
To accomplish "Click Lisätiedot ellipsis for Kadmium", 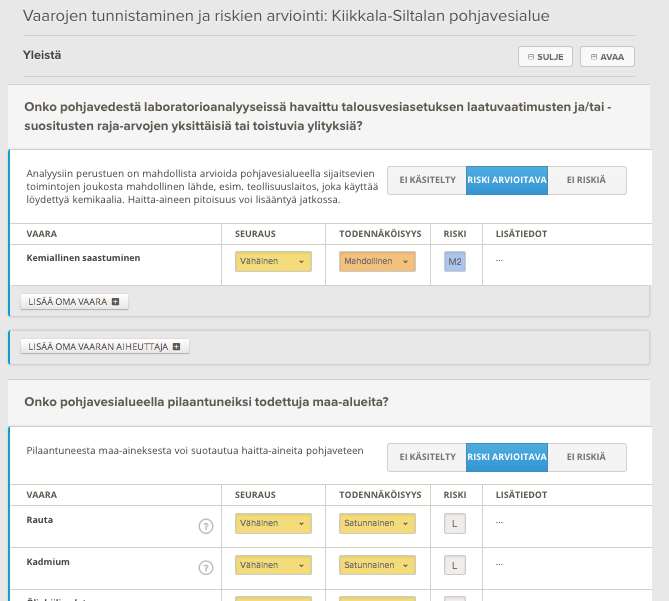I will pos(500,564).
